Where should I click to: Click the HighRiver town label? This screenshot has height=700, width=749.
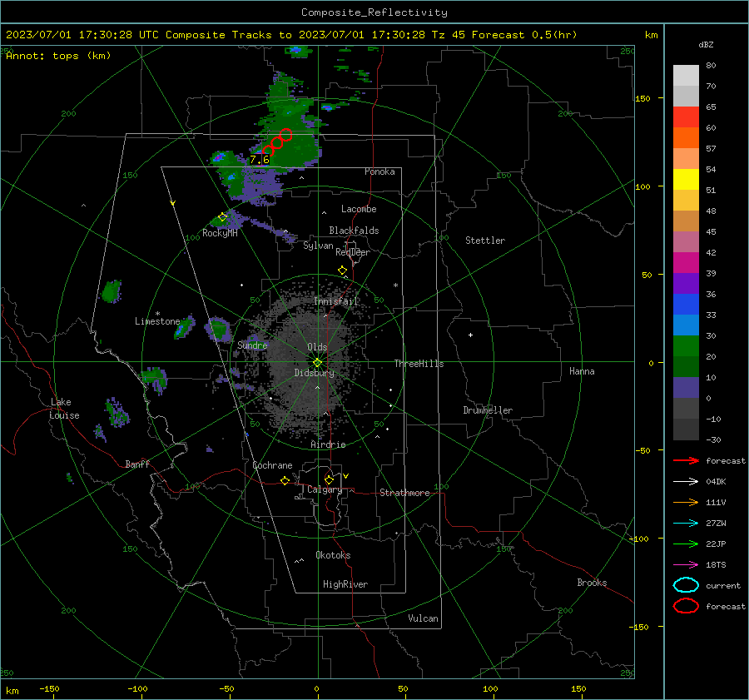(x=345, y=584)
